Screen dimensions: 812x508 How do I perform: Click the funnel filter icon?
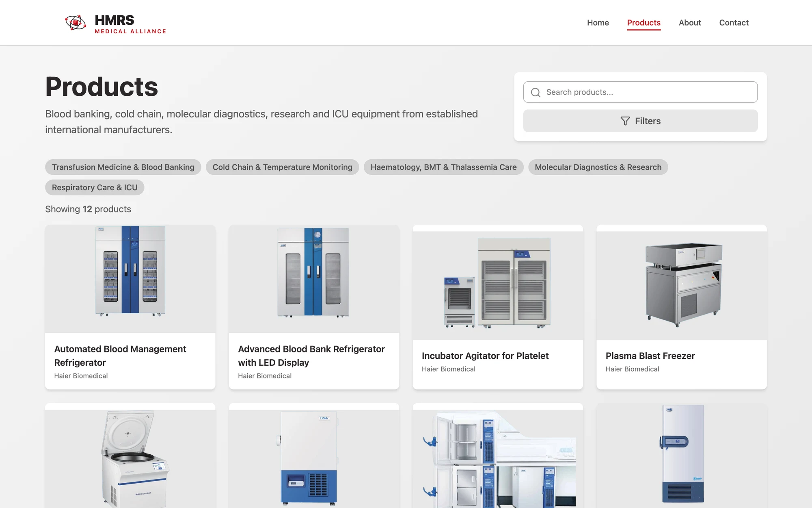625,121
